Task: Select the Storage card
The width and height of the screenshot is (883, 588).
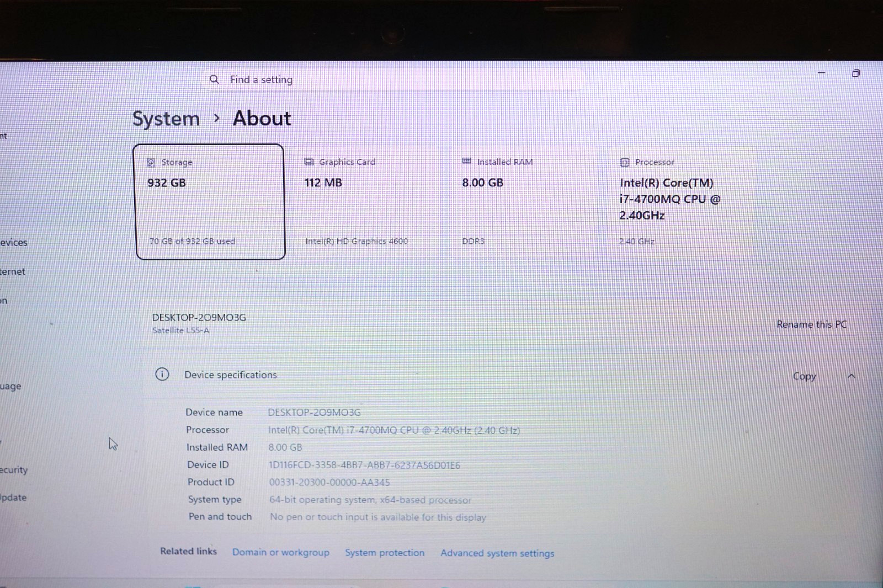Action: coord(210,202)
